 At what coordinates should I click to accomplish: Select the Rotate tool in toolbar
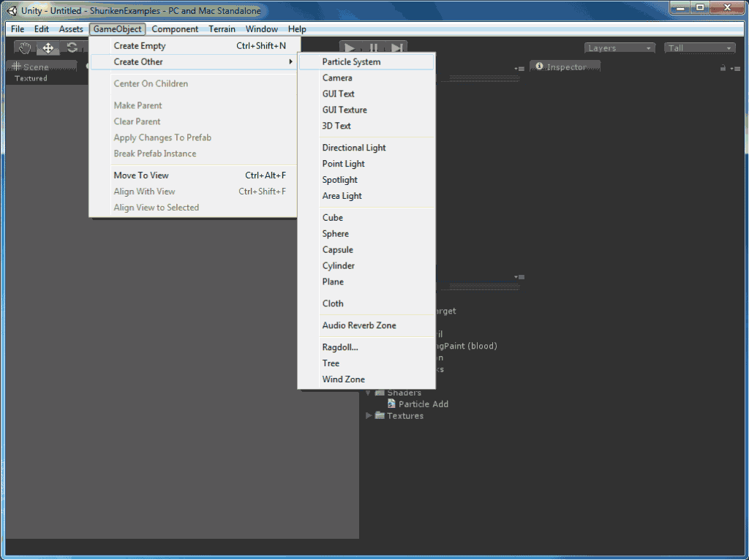point(72,48)
